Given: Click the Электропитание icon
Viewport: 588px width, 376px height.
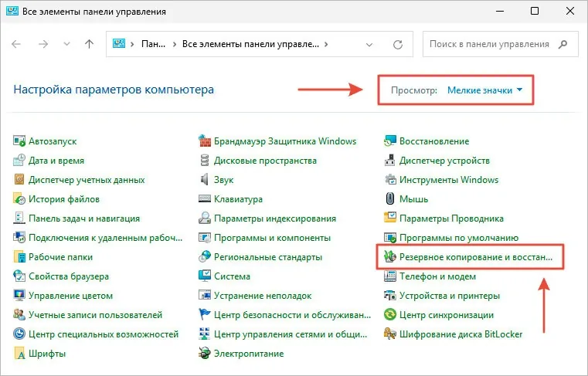Looking at the screenshot, I should (206, 354).
